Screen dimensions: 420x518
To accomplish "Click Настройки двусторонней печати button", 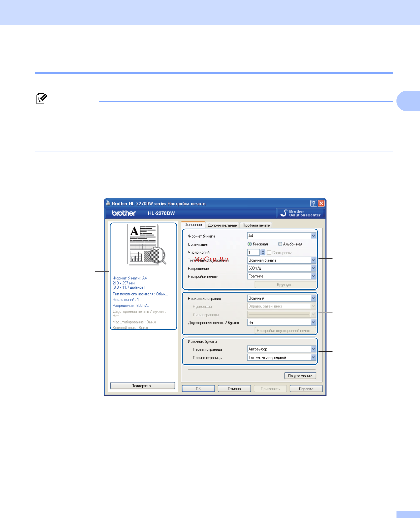I will tap(285, 331).
